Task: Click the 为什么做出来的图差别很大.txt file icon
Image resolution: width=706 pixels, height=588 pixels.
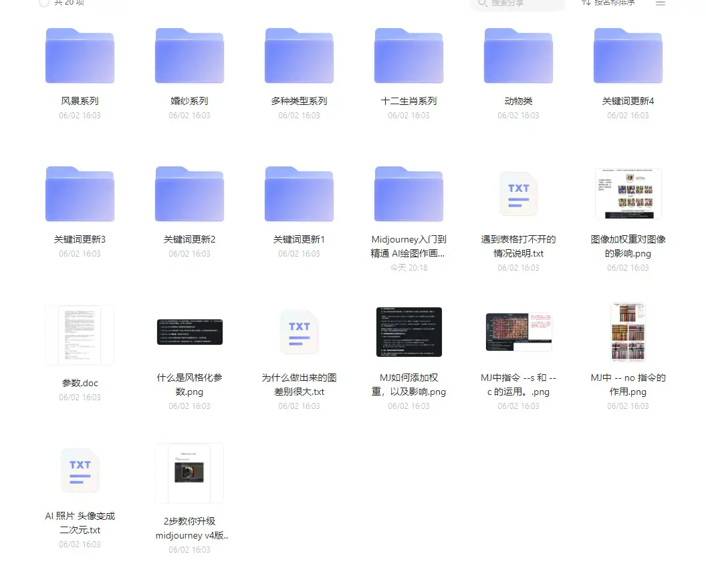Action: pos(299,332)
